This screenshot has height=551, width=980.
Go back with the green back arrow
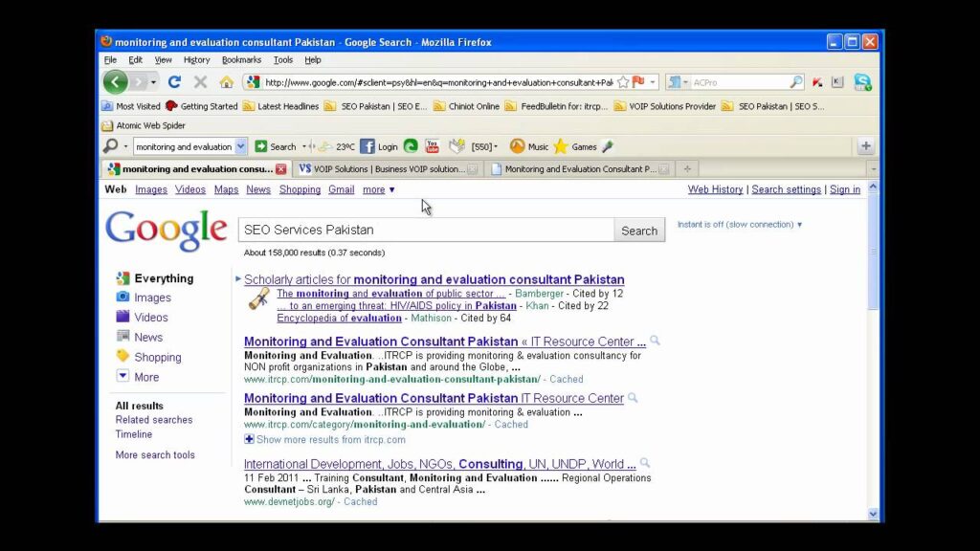coord(116,82)
